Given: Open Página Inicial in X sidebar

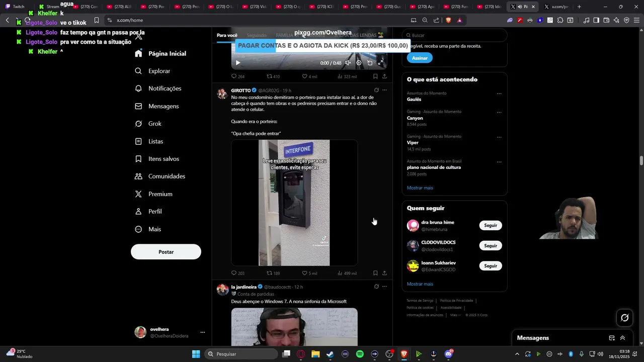Looking at the screenshot, I should tap(160, 53).
